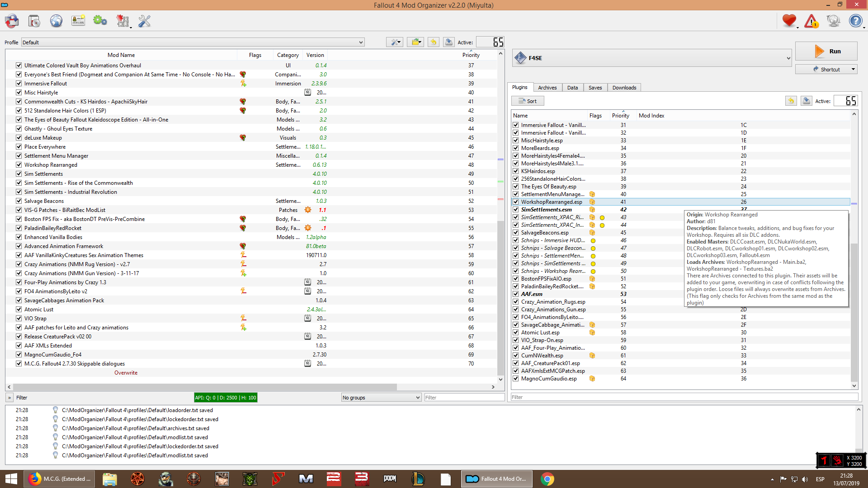The width and height of the screenshot is (868, 488).
Task: Sort mod list by Mod Name header
Action: [x=121, y=55]
